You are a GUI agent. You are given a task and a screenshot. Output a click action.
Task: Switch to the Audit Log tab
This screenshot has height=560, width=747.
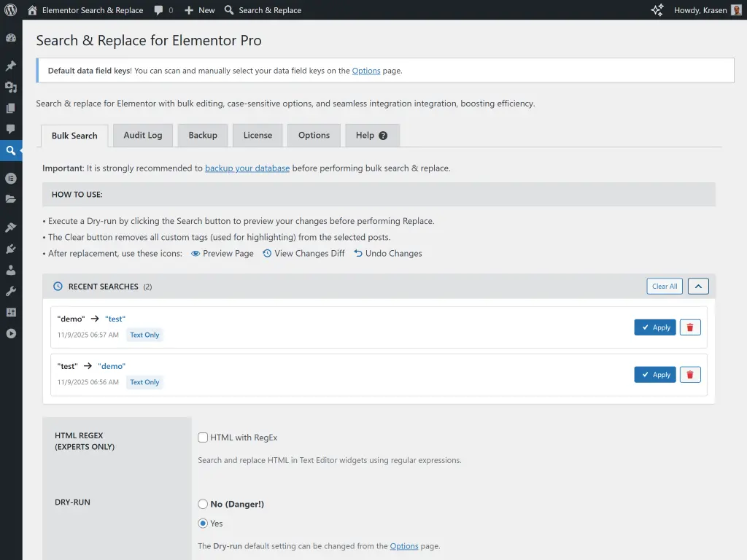coord(142,135)
